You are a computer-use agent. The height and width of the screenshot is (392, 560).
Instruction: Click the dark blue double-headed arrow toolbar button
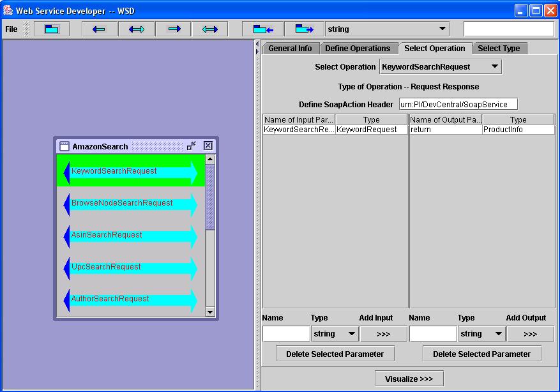point(137,29)
